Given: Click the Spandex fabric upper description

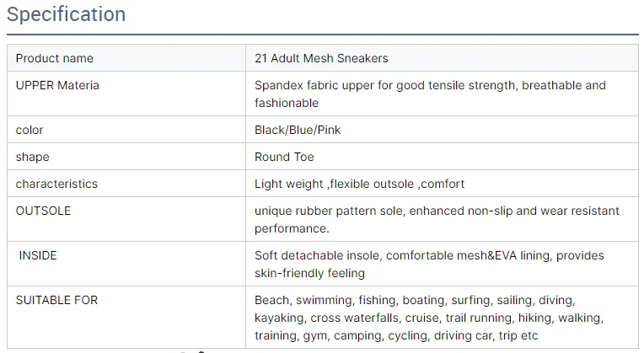Looking at the screenshot, I should (430, 94).
